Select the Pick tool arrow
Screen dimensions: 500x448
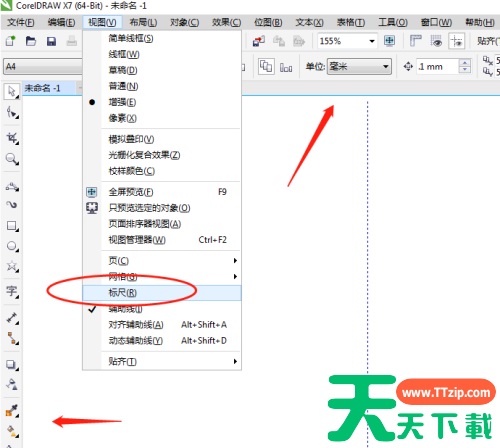12,91
